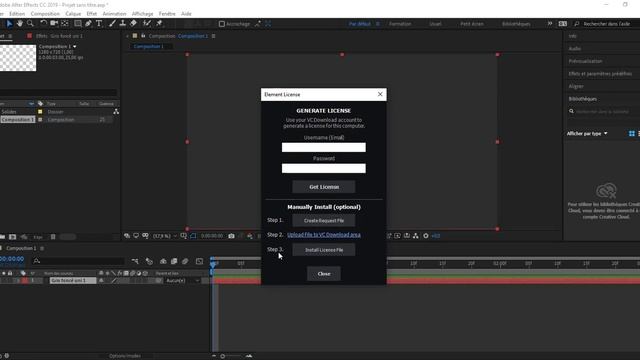The height and width of the screenshot is (360, 640).
Task: Close the Element License dialog with X
Action: click(380, 94)
